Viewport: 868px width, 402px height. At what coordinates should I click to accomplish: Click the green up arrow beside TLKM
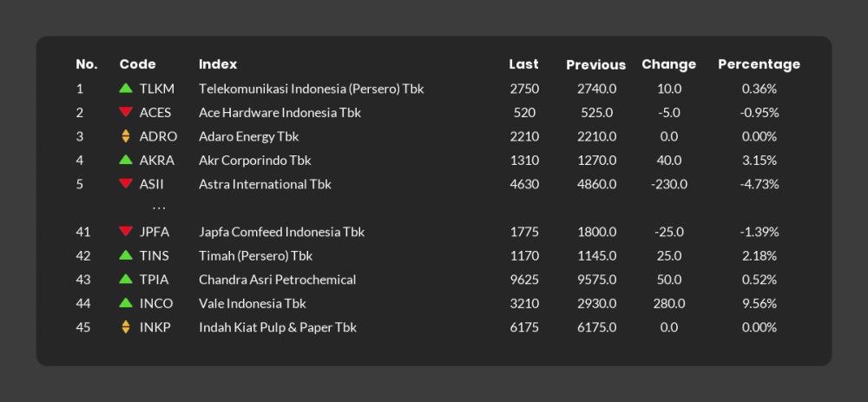coord(126,89)
